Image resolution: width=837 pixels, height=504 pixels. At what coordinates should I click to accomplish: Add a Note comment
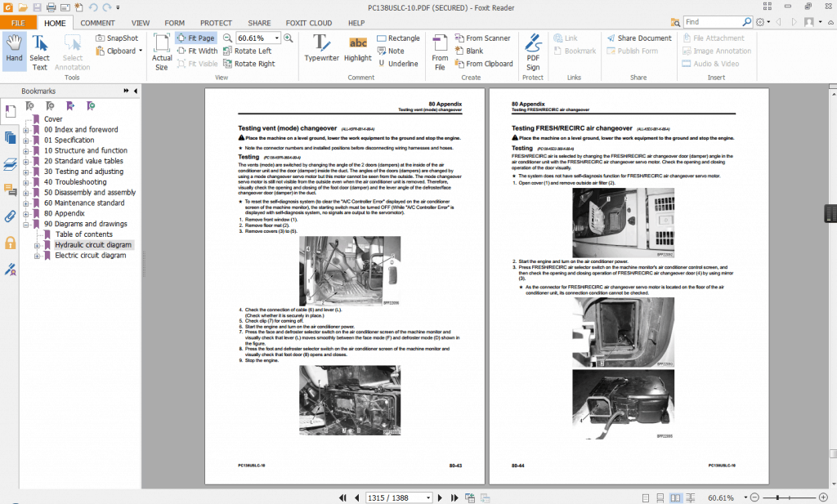[x=391, y=51]
